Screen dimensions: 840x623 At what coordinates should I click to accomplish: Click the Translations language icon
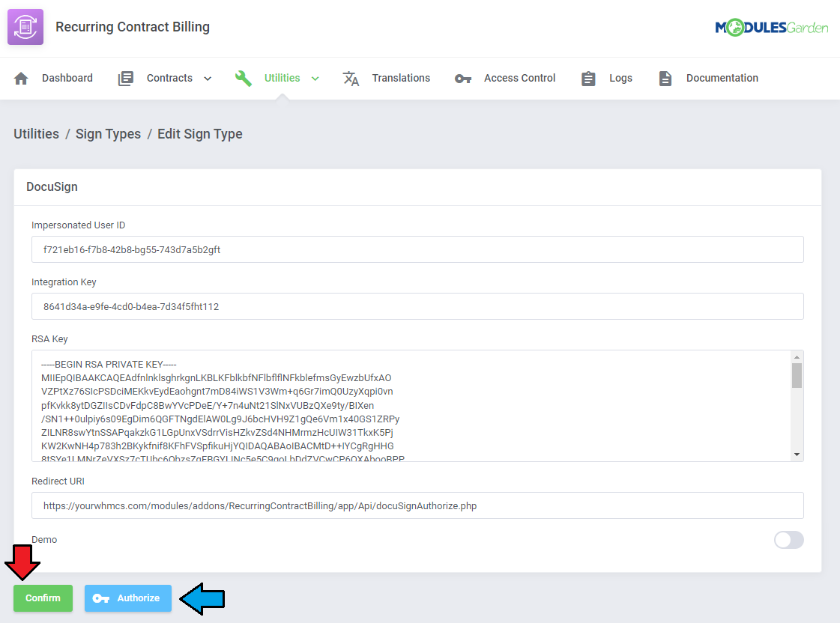(351, 79)
